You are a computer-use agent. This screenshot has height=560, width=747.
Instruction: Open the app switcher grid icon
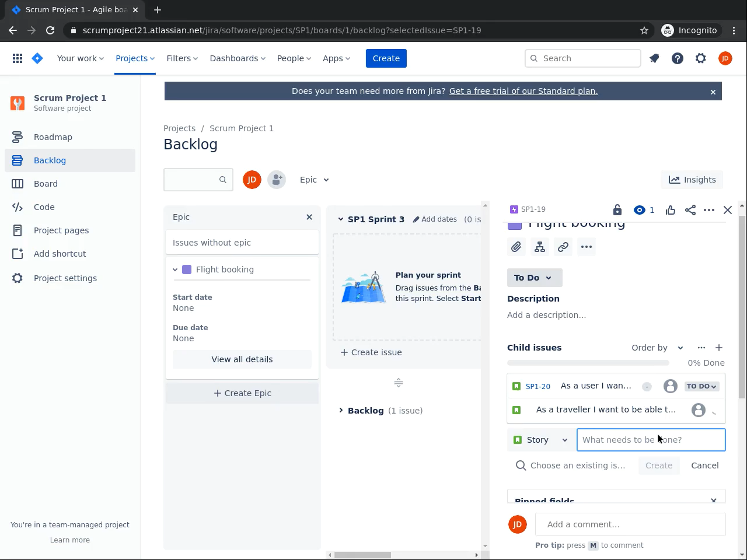(18, 58)
